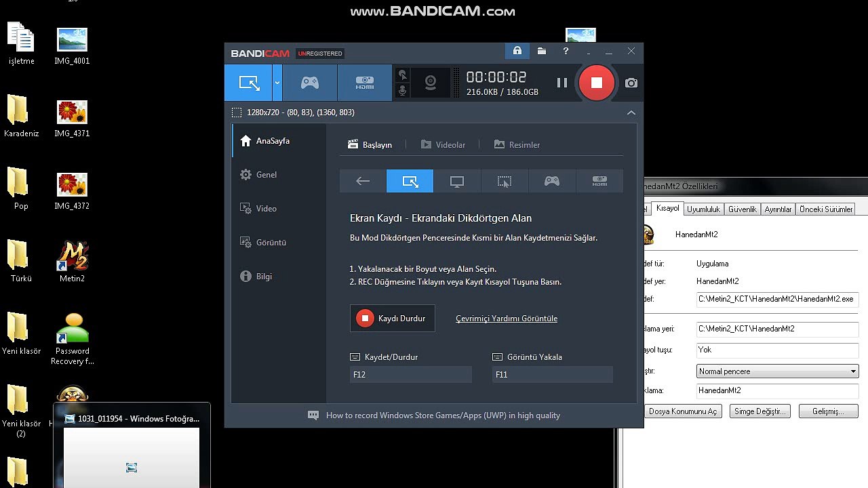Open Çevrimiçi Yardımı Görüntüle link
Image resolution: width=868 pixels, height=488 pixels.
[x=507, y=319]
